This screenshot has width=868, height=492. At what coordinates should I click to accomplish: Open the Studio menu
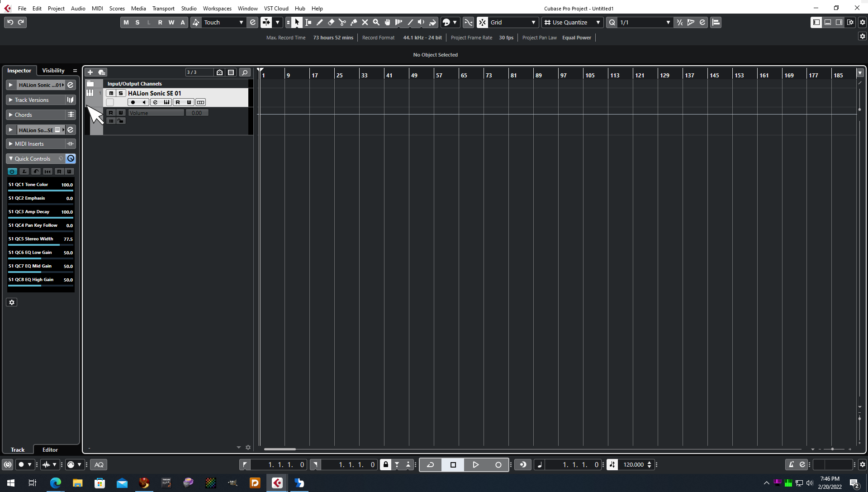pyautogui.click(x=189, y=8)
